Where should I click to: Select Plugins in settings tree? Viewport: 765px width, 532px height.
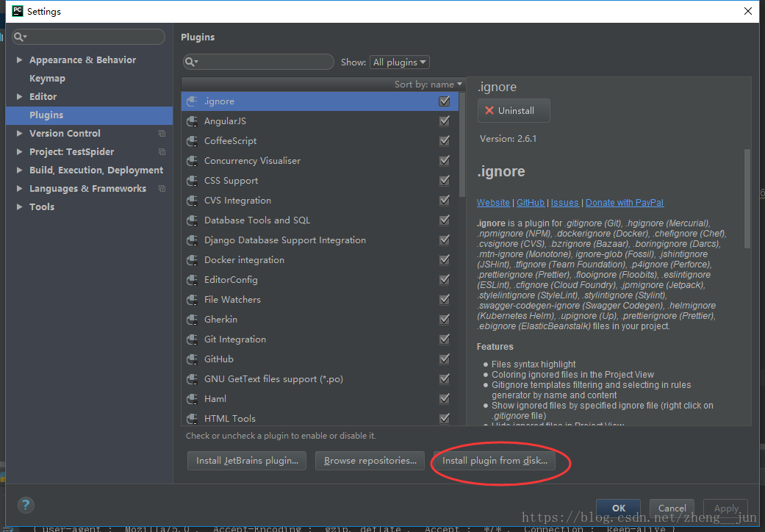click(x=89, y=115)
